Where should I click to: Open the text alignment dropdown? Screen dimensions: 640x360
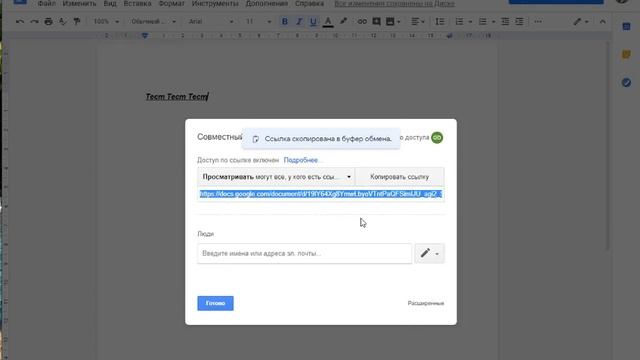pyautogui.click(x=417, y=22)
